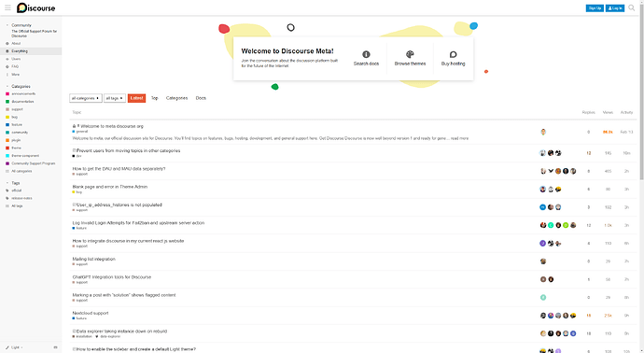Open keyboard shortcuts icon at sidebar bottom
Screen dimensions: 644x353
pos(55,347)
